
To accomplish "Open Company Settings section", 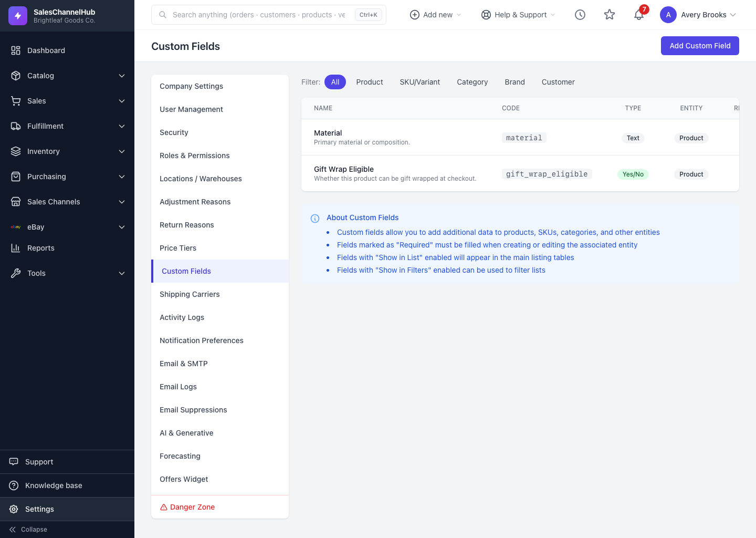I will click(220, 86).
